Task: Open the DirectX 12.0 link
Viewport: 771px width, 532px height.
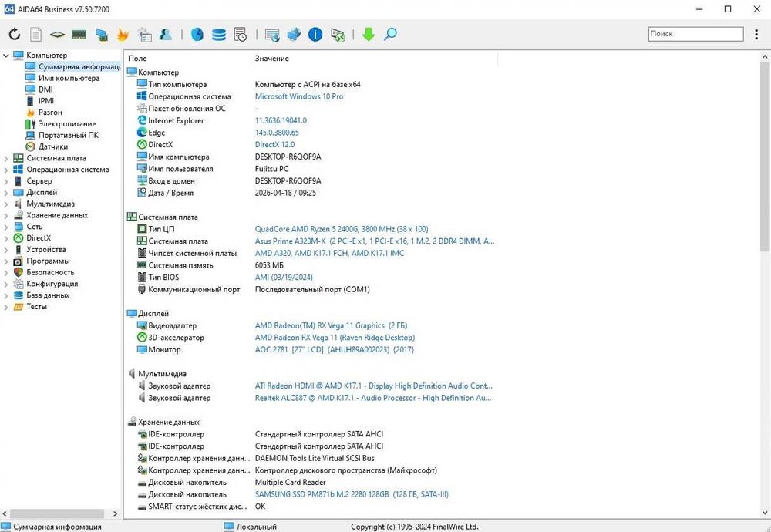Action: pyautogui.click(x=274, y=145)
